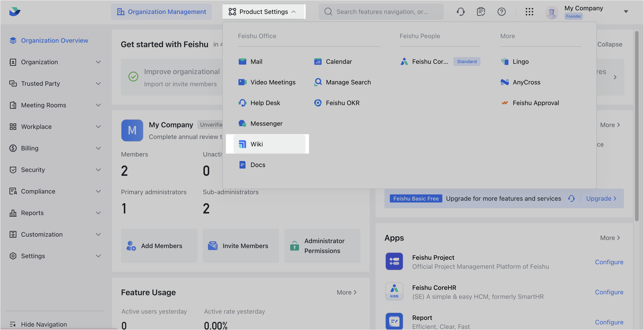The image size is (644, 330).
Task: Open the Mail product settings
Action: click(x=250, y=62)
